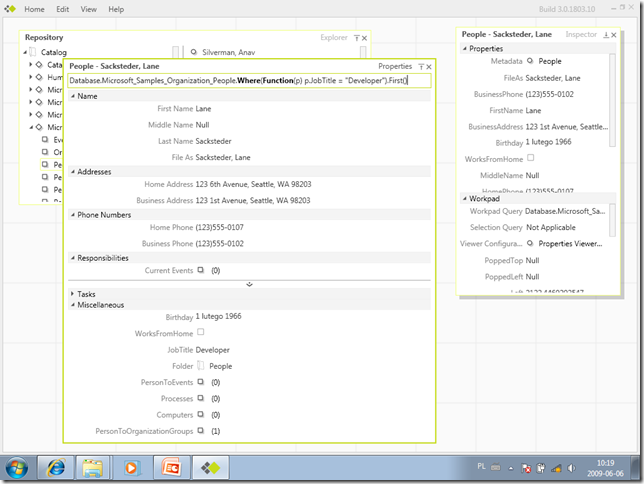Image resolution: width=644 pixels, height=484 pixels.
Task: Click the Folder People icon in Miscellaneous
Action: (200, 366)
